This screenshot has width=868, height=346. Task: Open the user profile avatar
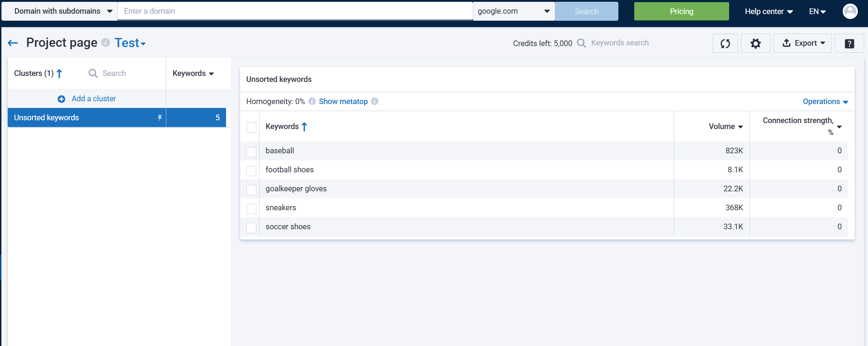coord(851,11)
